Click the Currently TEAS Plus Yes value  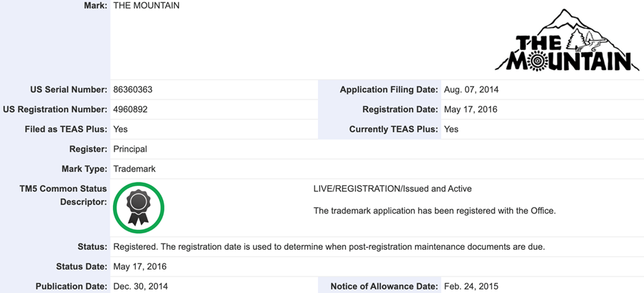(x=451, y=129)
